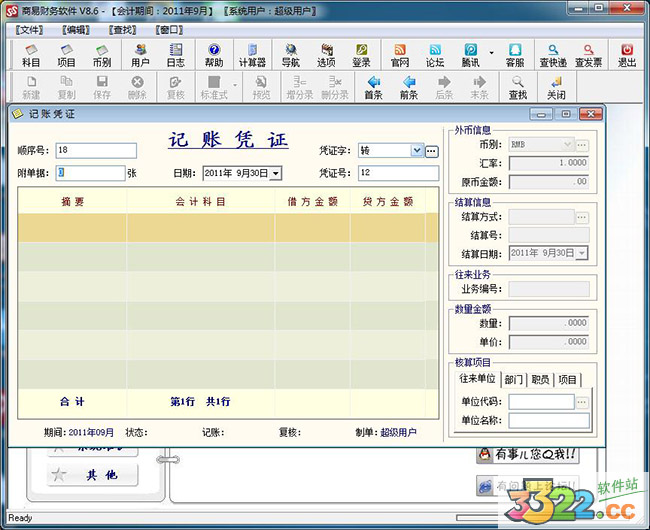
Task: Click the 删除 delete icon
Action: 137,88
